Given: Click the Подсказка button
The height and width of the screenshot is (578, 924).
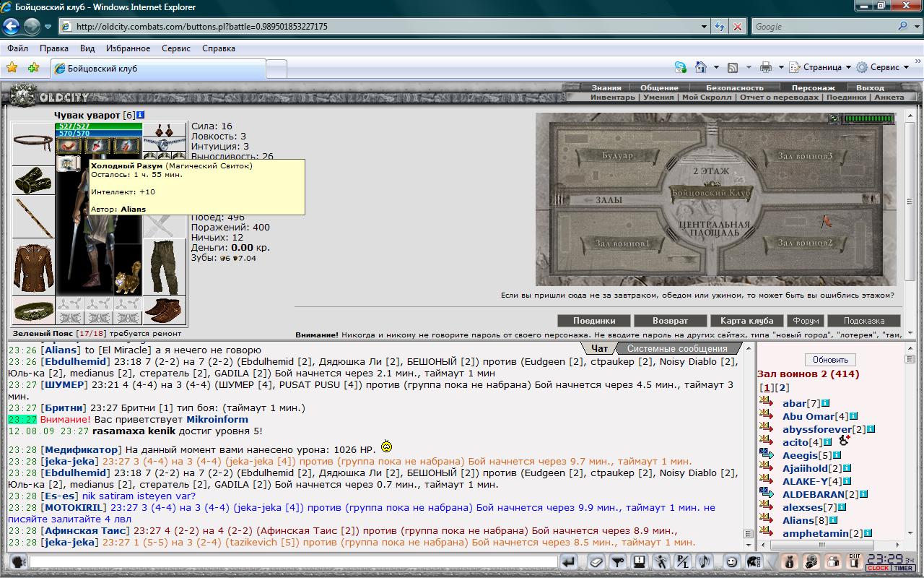Looking at the screenshot, I should tap(864, 321).
